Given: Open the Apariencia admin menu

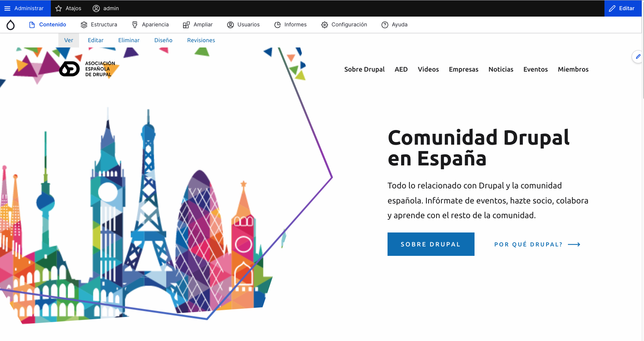Looking at the screenshot, I should 150,24.
